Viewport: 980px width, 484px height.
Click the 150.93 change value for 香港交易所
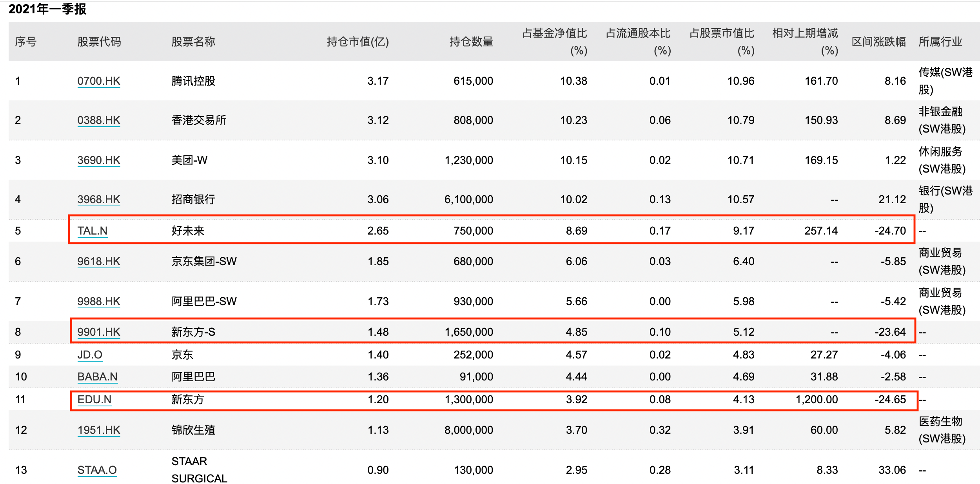tap(821, 120)
